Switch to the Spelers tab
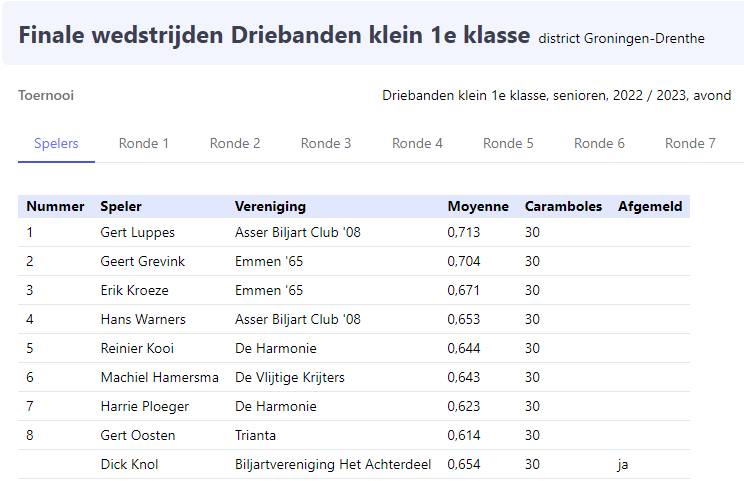Screen dimensions: 744x481 (56, 143)
